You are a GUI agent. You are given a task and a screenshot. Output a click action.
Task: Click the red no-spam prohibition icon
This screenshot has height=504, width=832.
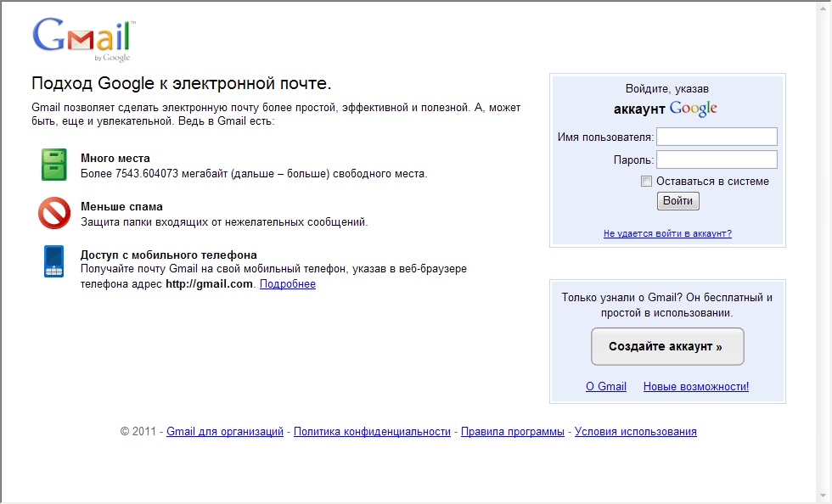pyautogui.click(x=54, y=213)
